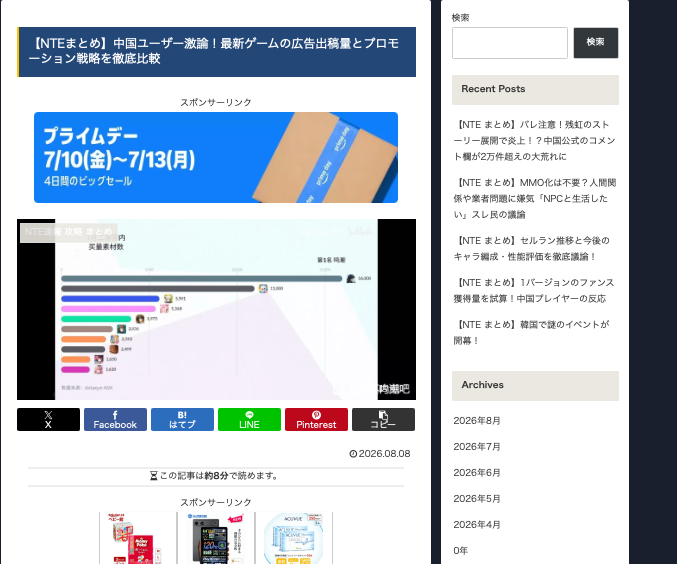Open the red baby product sponsor ad
This screenshot has height=564, width=677.
tap(138, 538)
